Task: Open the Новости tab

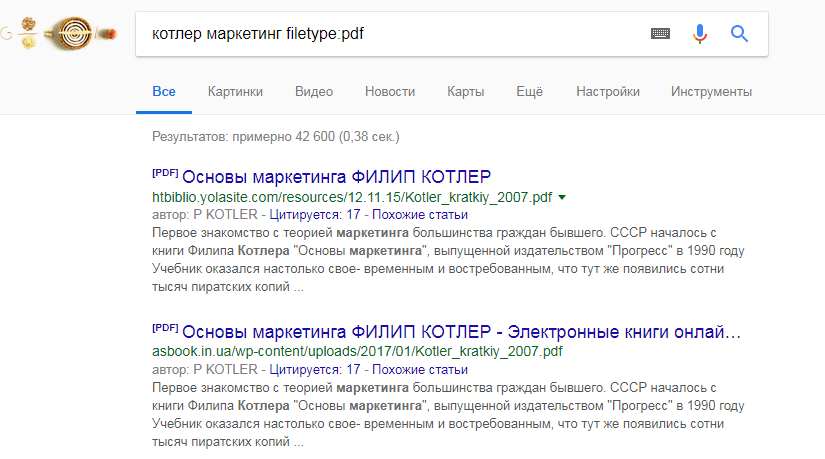Action: pyautogui.click(x=390, y=92)
